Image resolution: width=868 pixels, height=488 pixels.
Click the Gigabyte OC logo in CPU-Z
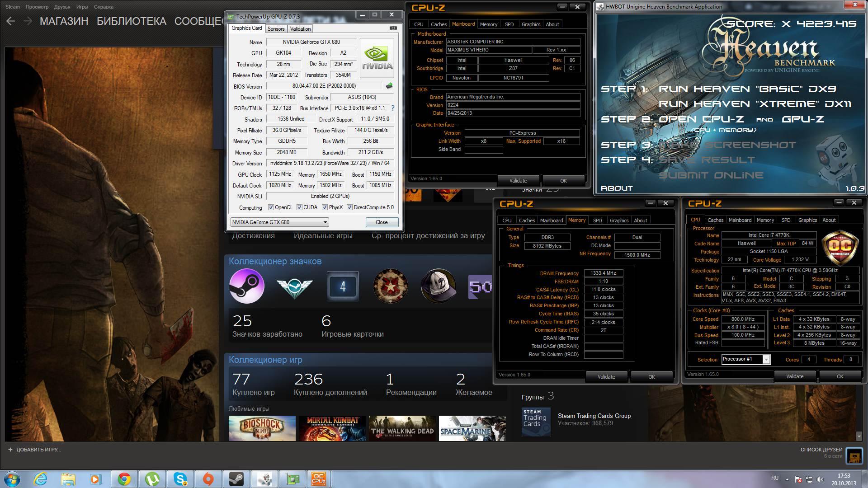[x=840, y=248]
